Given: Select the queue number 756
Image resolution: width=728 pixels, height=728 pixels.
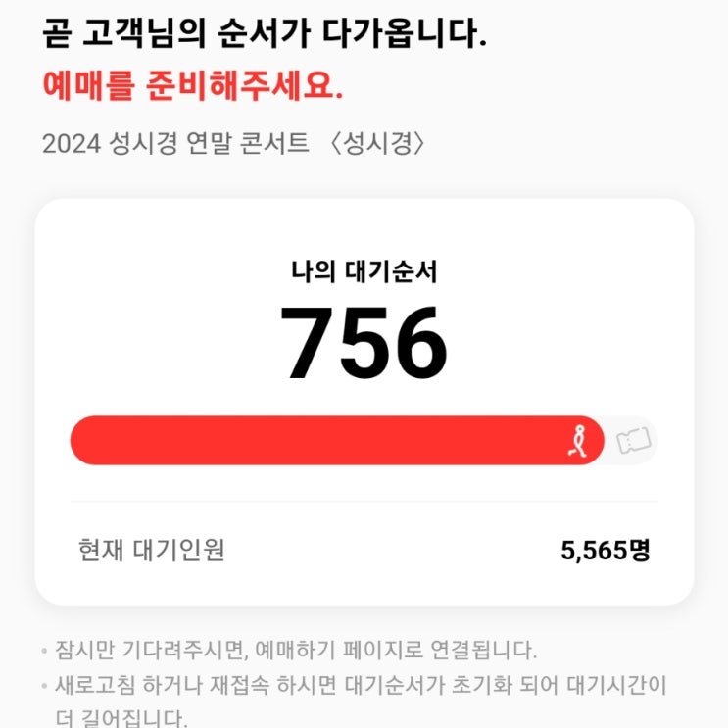Looking at the screenshot, I should tap(364, 343).
